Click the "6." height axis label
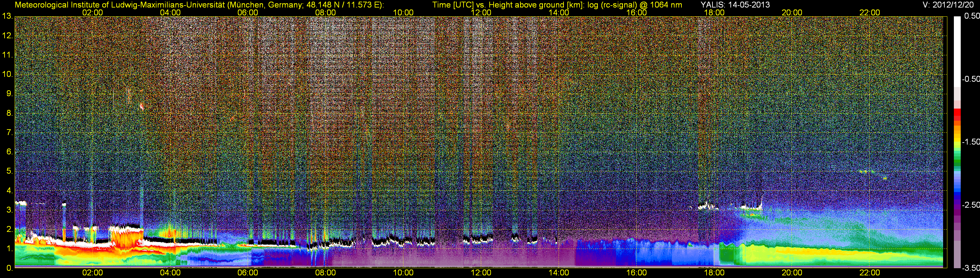The height and width of the screenshot is (278, 980). click(x=9, y=152)
